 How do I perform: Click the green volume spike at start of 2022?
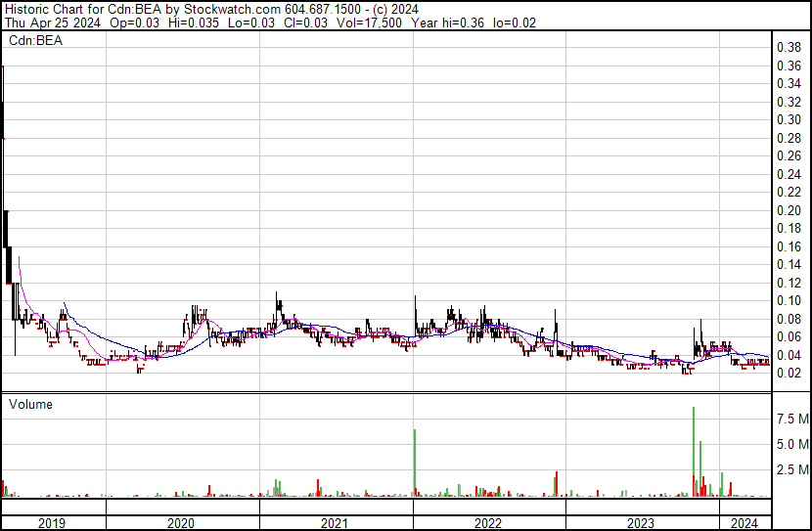415,463
